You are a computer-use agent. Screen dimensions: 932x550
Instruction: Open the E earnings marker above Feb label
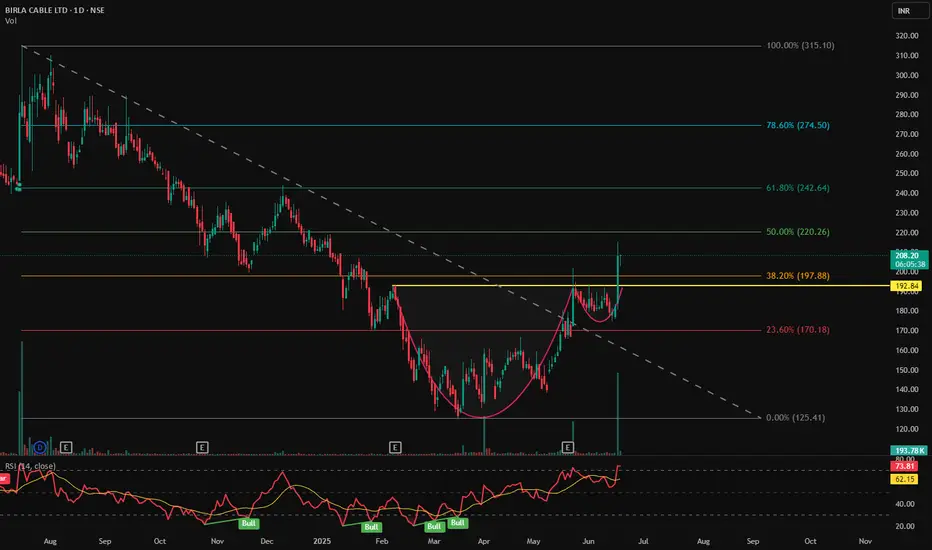click(395, 447)
